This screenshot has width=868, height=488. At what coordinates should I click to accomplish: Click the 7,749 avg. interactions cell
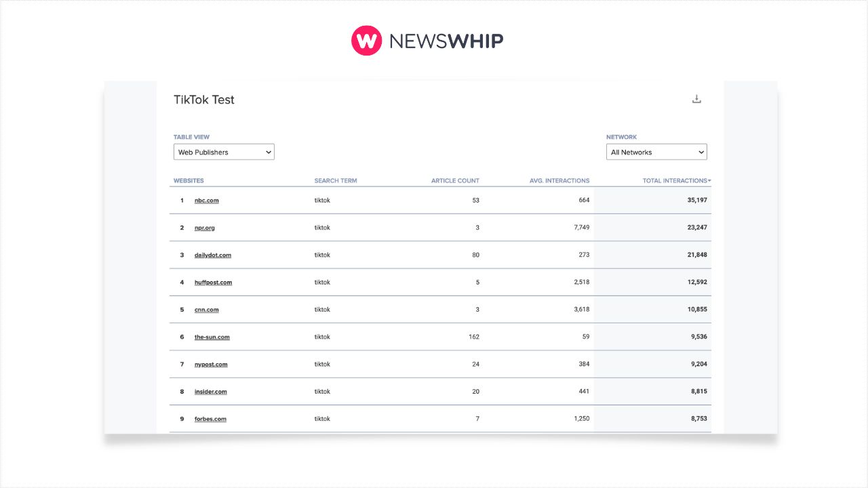tap(582, 228)
